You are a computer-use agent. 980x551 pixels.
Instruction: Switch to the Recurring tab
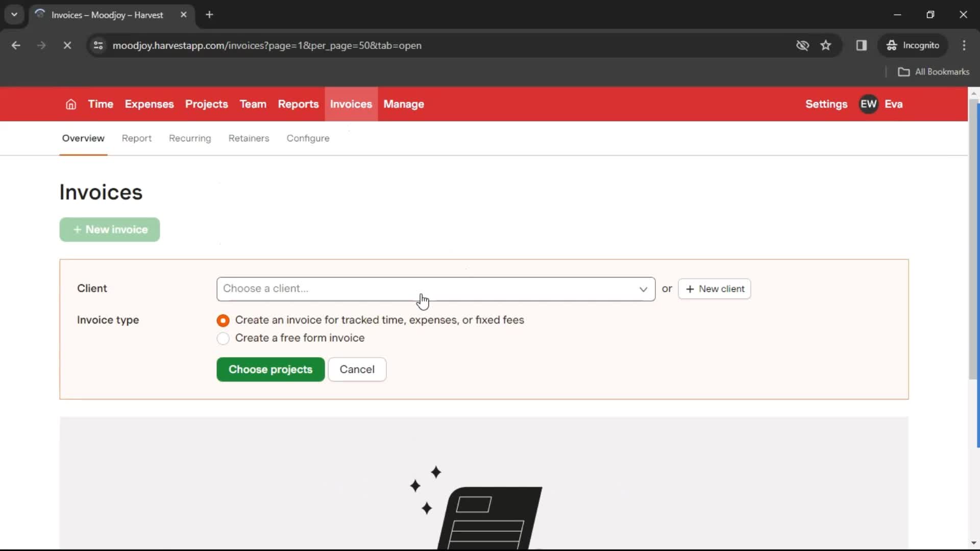190,138
